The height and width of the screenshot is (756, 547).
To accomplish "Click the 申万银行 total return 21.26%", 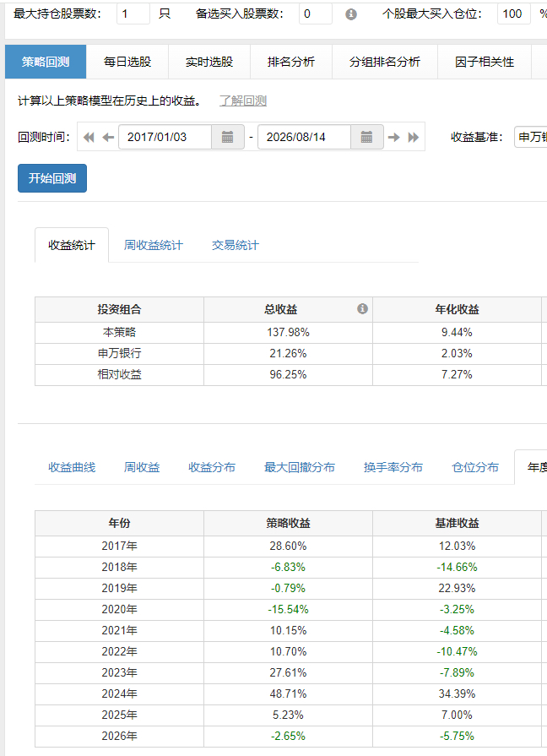I will click(288, 353).
